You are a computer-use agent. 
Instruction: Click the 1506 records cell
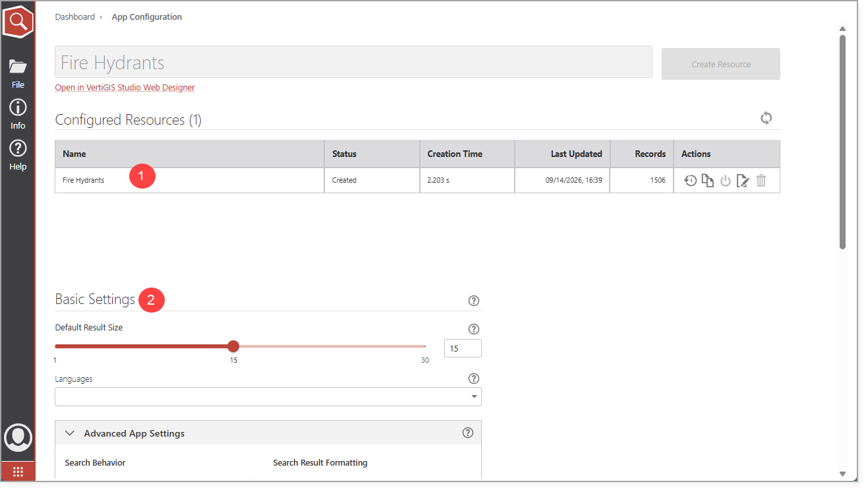coord(642,180)
